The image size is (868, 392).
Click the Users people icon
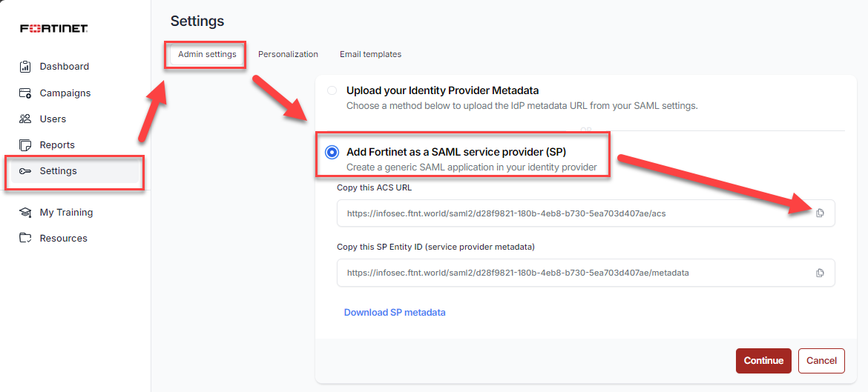(25, 119)
